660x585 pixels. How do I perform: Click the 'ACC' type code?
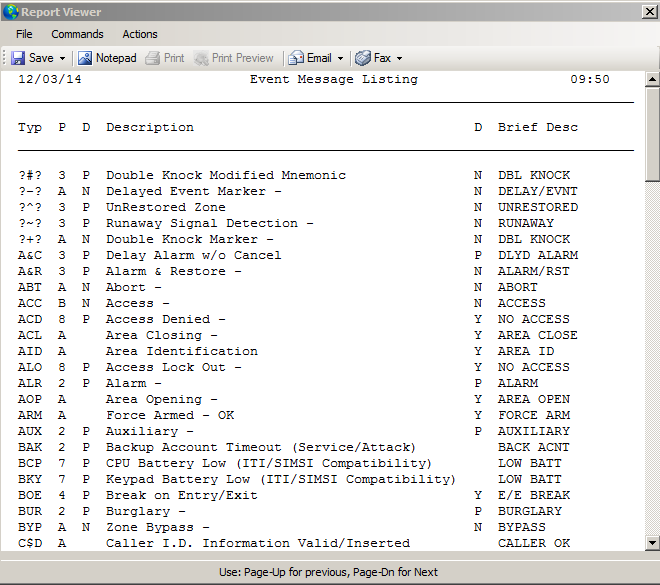click(x=29, y=303)
